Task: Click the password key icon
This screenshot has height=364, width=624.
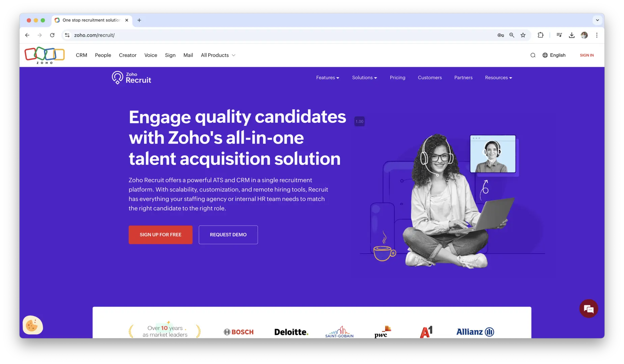Action: (501, 35)
